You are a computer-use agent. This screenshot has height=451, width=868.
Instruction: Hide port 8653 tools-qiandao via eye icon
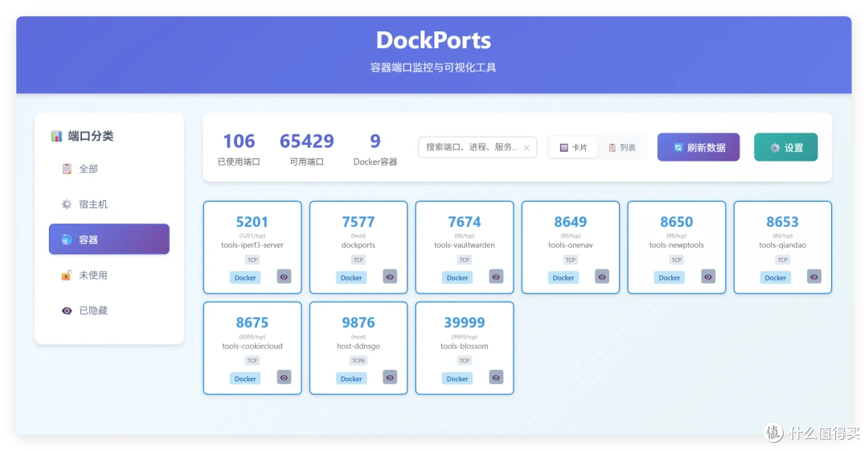pos(814,277)
